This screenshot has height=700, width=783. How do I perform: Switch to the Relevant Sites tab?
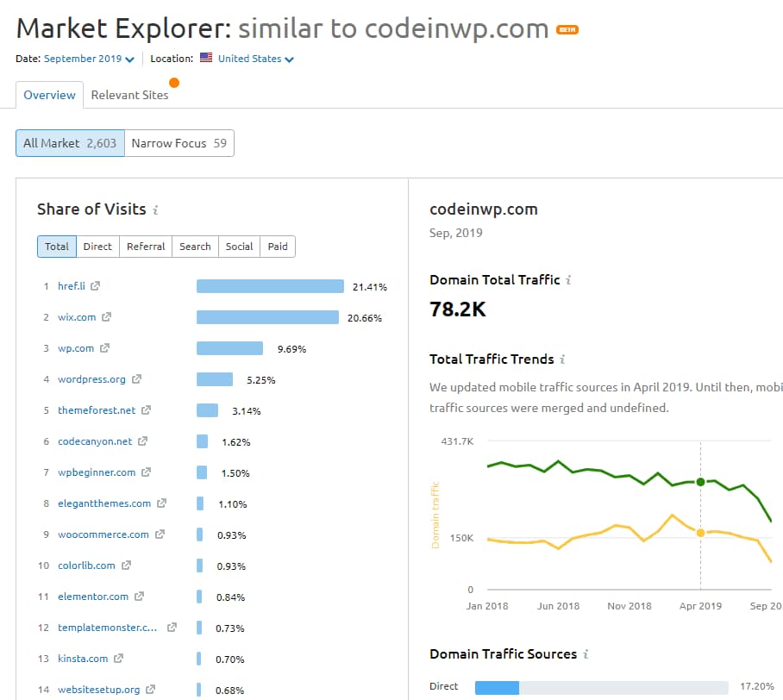[130, 95]
